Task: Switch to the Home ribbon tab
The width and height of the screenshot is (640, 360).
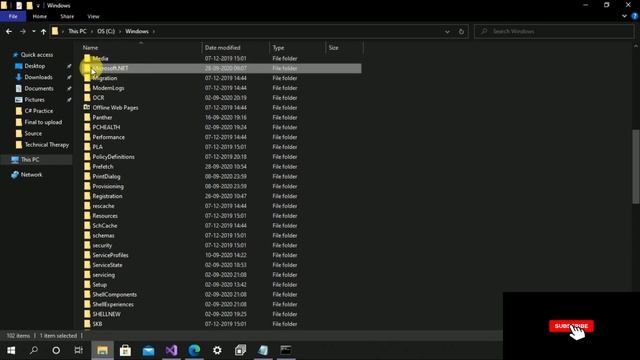Action: point(40,16)
